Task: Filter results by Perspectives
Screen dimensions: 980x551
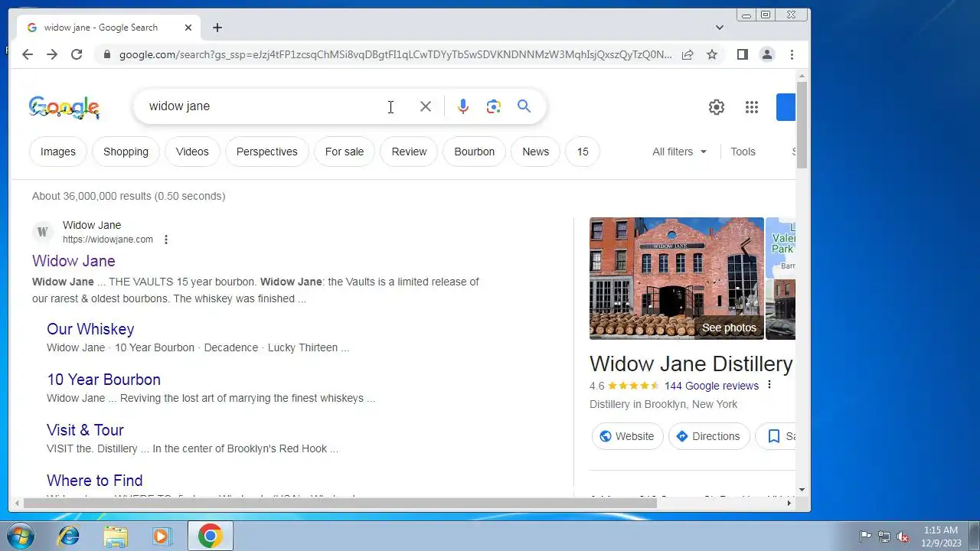Action: click(266, 152)
